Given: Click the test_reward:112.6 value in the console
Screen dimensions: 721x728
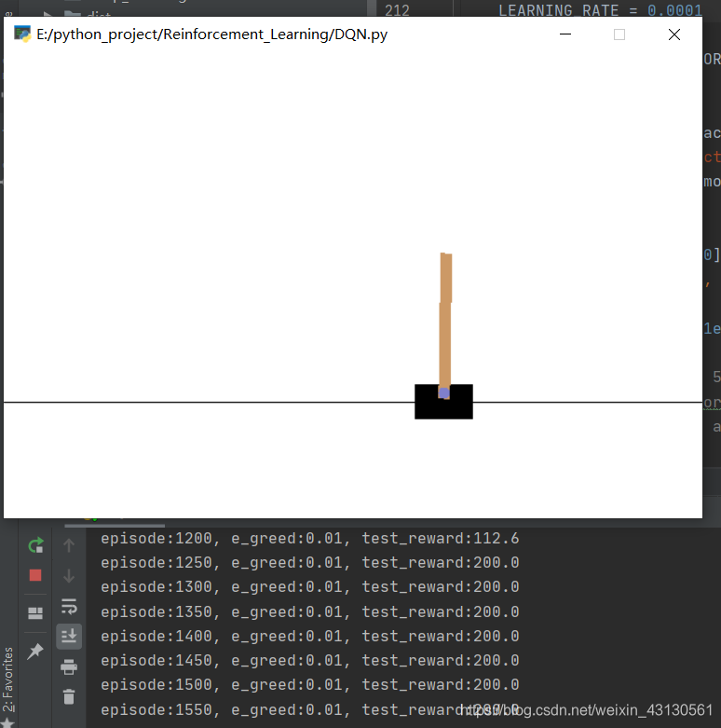Looking at the screenshot, I should (441, 539).
